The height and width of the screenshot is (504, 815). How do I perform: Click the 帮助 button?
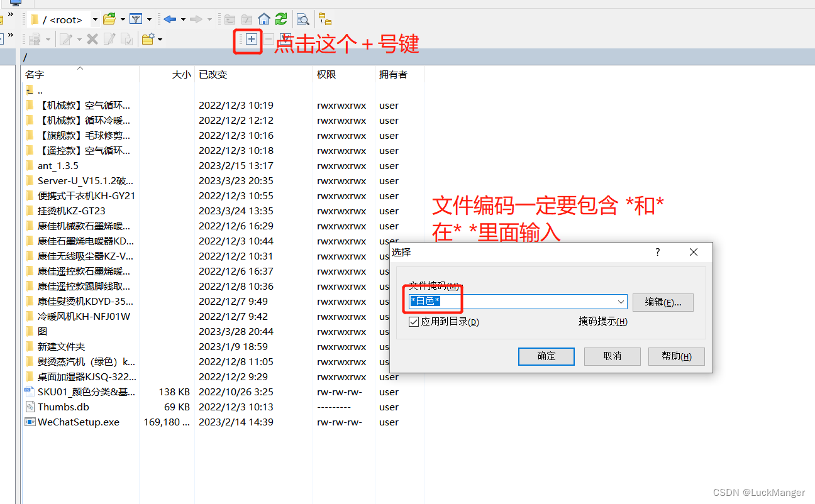[677, 356]
